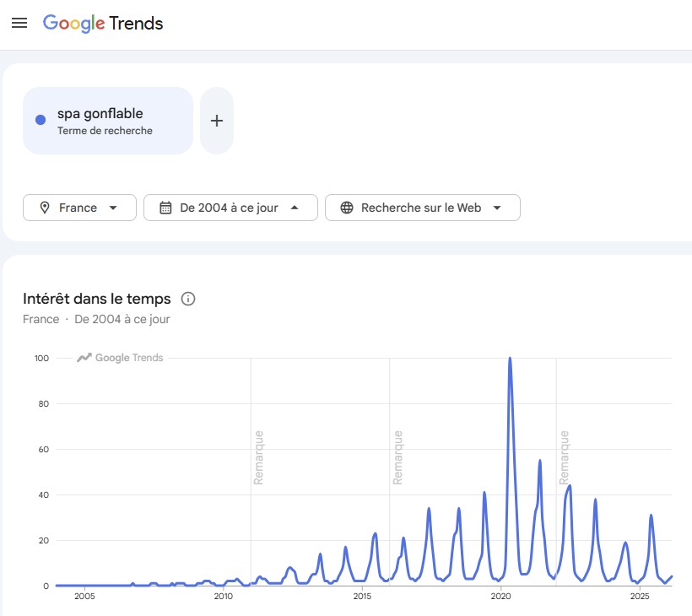Expand the 'Recherche sur le Web' arrow
Viewport: 692px width, 616px height.
(x=497, y=208)
